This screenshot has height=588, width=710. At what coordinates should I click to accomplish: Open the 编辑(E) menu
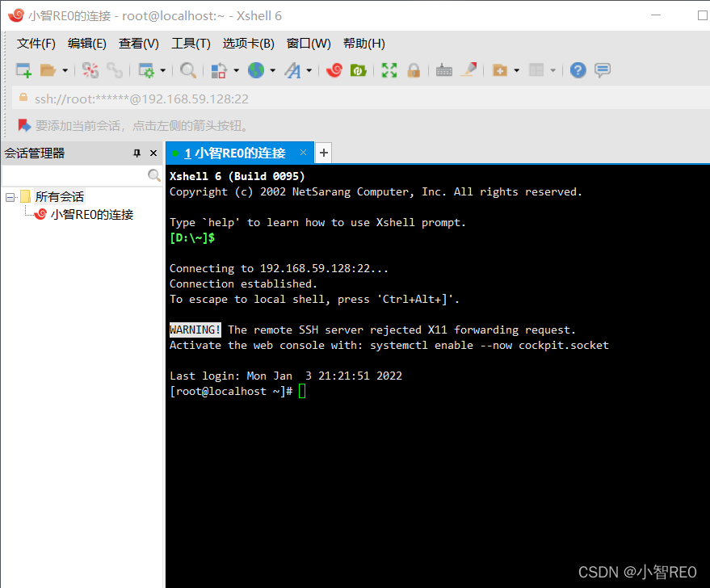pyautogui.click(x=87, y=44)
